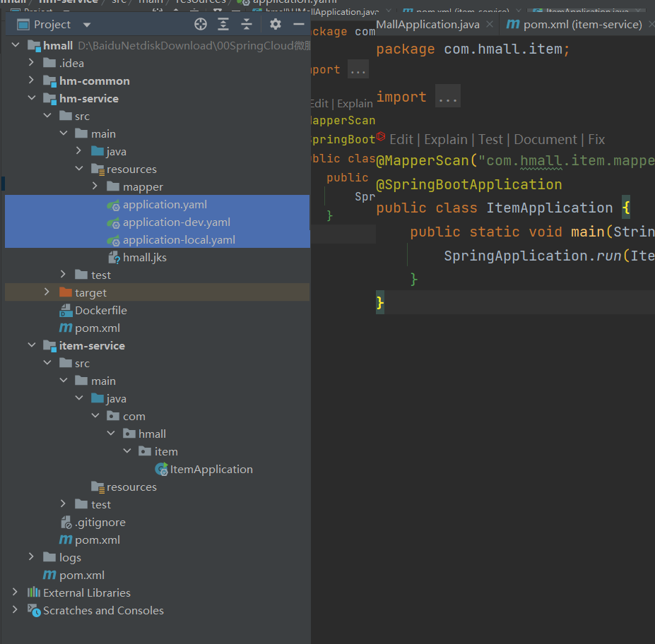Click the application.yaml Spring config icon
This screenshot has height=644, width=655.
(113, 205)
